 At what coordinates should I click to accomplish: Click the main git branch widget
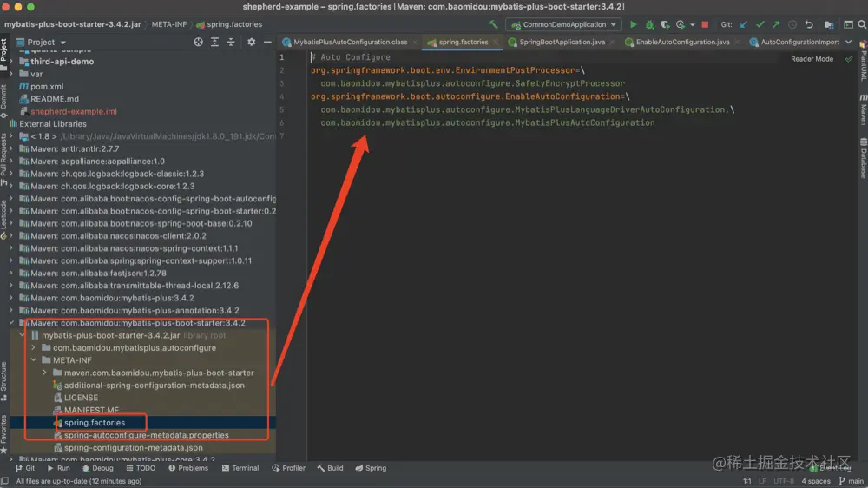852,481
